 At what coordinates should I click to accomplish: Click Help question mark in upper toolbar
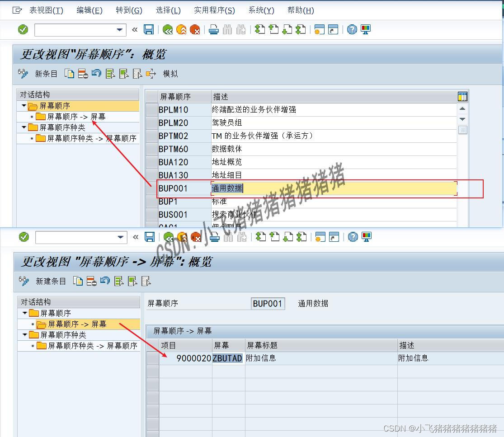tap(352, 29)
